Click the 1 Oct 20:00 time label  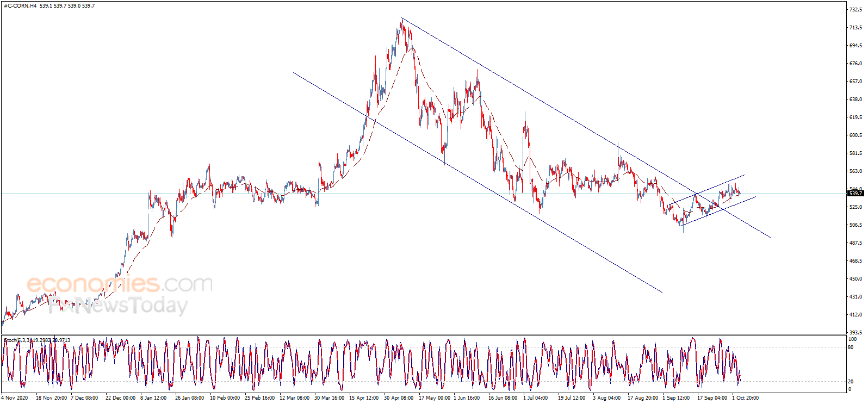[x=745, y=397]
